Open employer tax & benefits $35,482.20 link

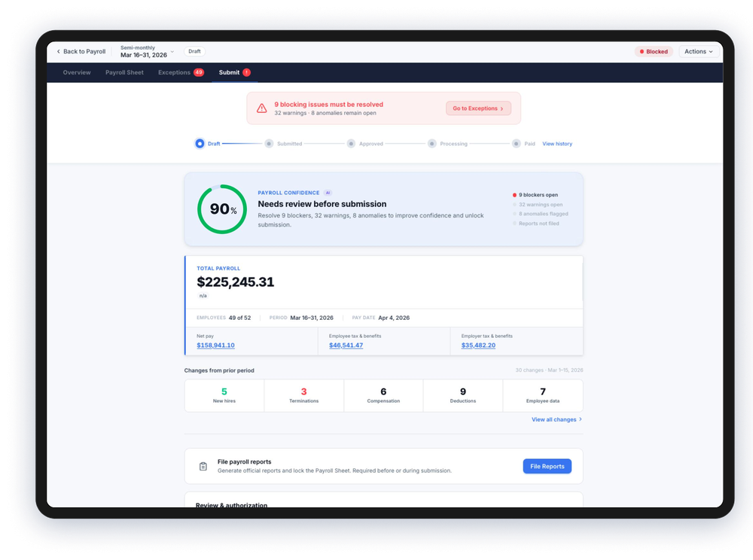coord(478,345)
